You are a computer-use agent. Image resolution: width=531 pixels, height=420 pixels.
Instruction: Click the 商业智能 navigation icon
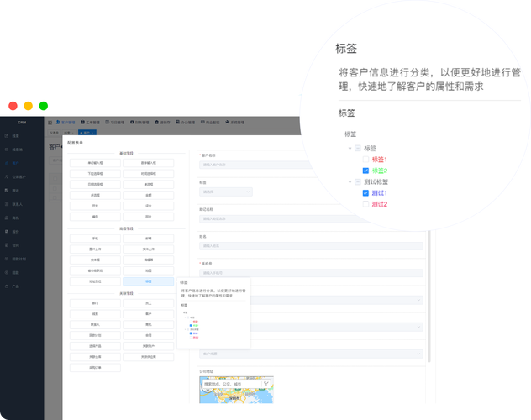pos(202,122)
